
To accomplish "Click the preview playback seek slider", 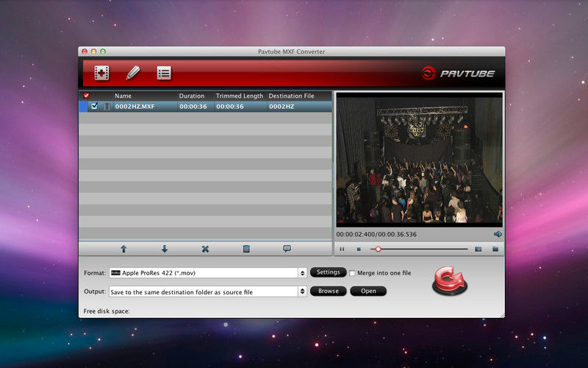I will (x=419, y=249).
